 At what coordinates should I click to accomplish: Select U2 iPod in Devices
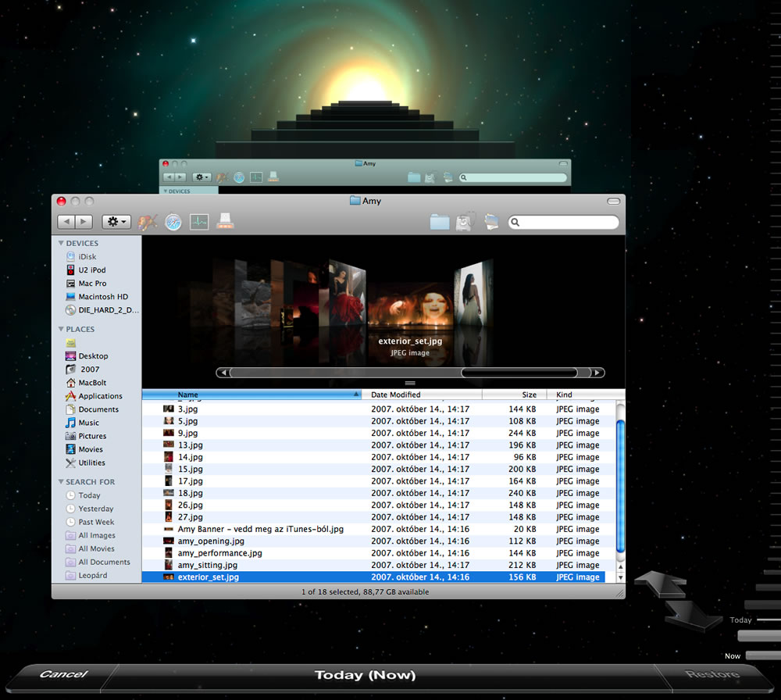tap(91, 270)
